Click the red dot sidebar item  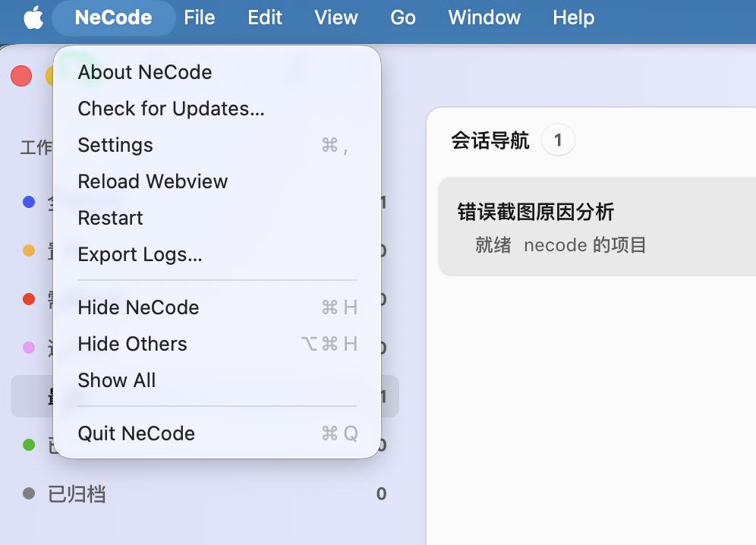(29, 299)
